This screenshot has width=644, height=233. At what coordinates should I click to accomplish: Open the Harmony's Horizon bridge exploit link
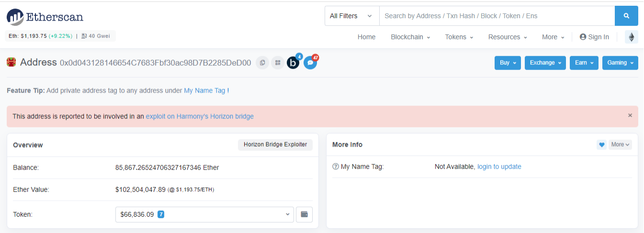click(x=200, y=116)
